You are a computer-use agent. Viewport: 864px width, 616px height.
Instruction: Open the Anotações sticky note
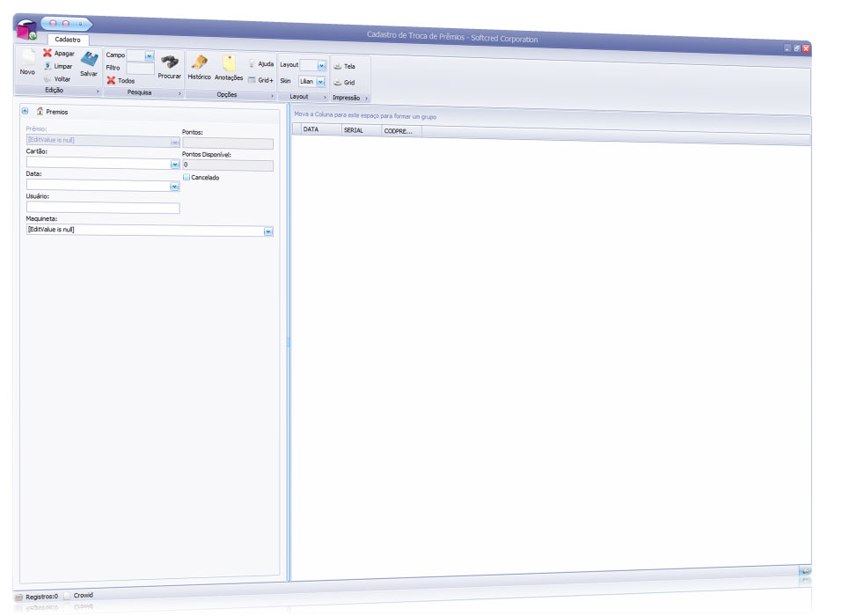[x=229, y=62]
